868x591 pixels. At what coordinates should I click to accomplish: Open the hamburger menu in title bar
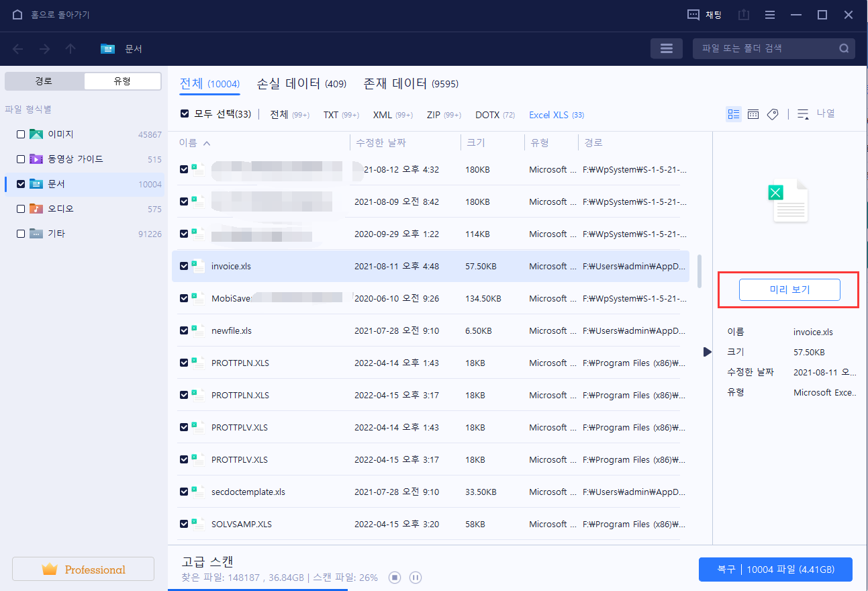pos(769,14)
